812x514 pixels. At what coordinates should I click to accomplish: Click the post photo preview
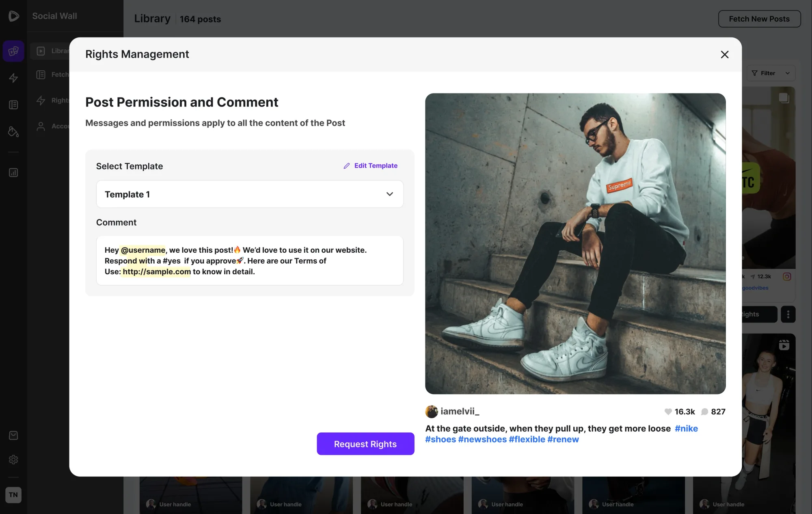[575, 243]
